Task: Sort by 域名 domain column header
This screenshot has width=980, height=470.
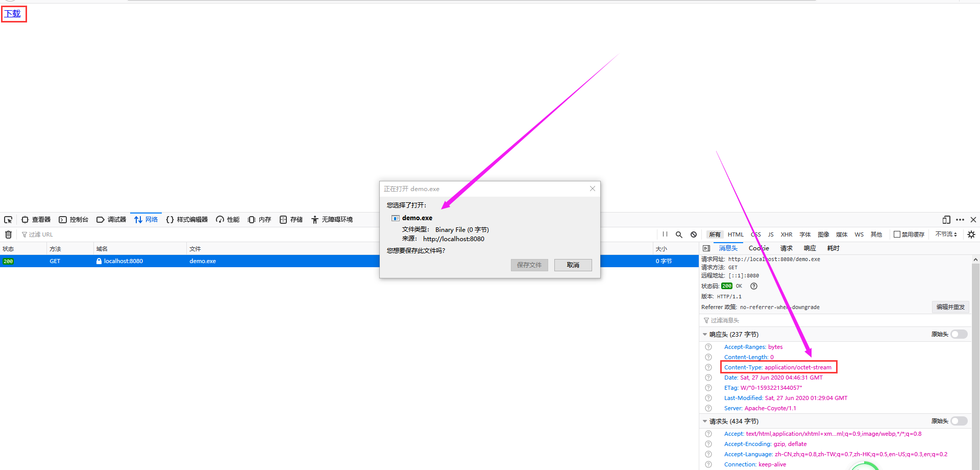Action: (x=140, y=249)
